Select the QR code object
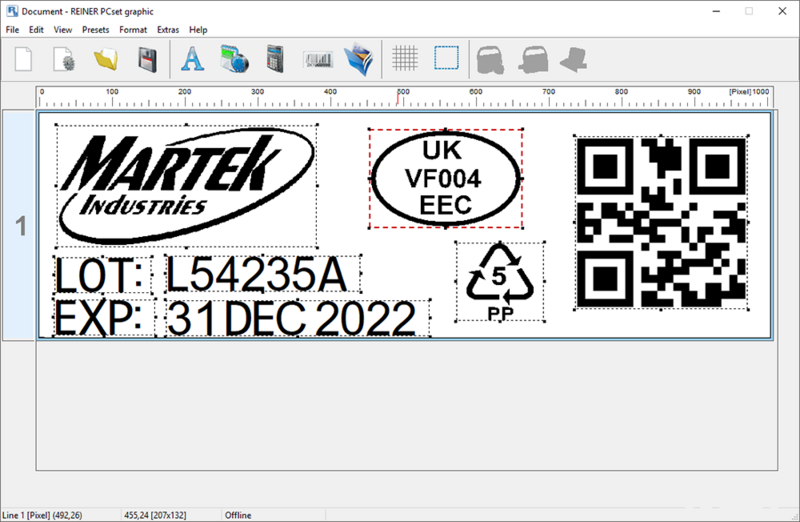Image resolution: width=800 pixels, height=522 pixels. coord(661,222)
